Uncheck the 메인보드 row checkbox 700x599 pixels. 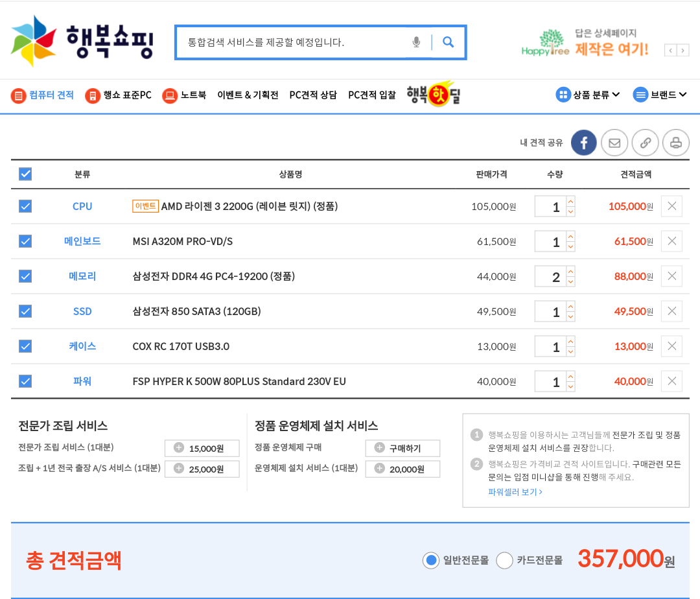[25, 241]
